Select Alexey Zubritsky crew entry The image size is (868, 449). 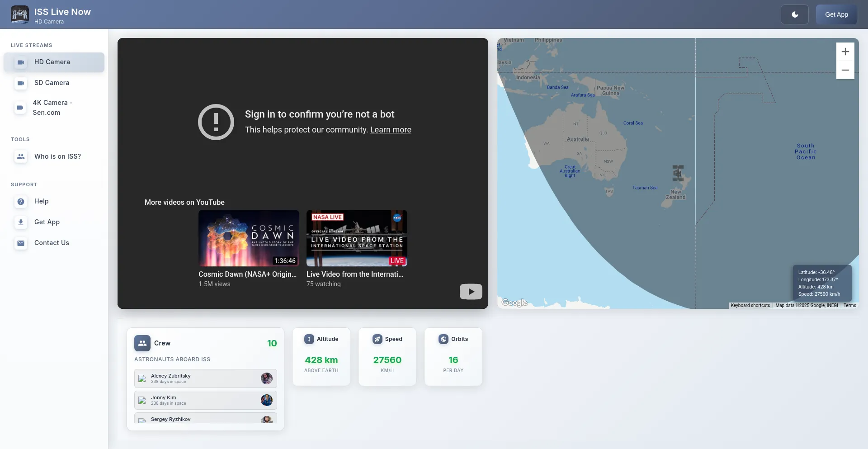(205, 378)
